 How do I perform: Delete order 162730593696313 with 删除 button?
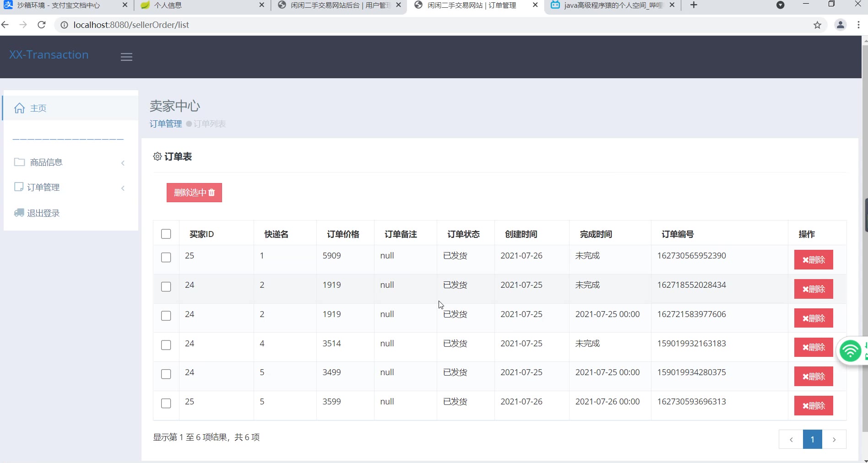814,406
